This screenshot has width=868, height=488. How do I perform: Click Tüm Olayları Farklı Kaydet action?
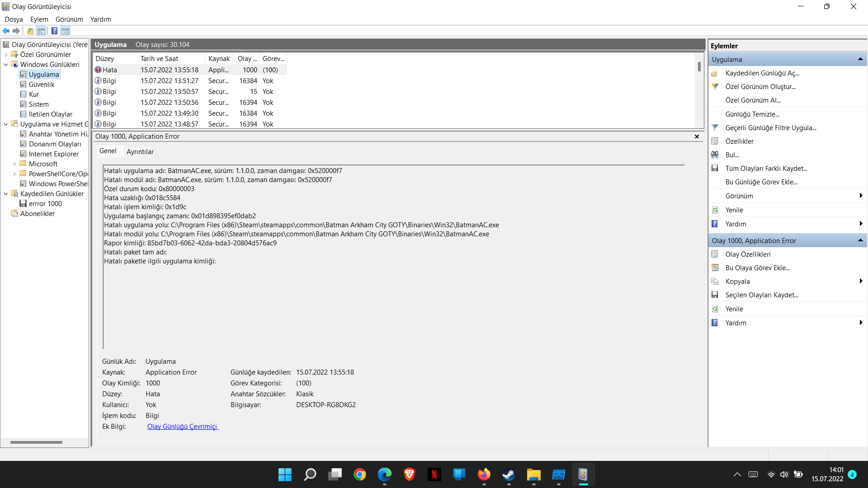[766, 169]
